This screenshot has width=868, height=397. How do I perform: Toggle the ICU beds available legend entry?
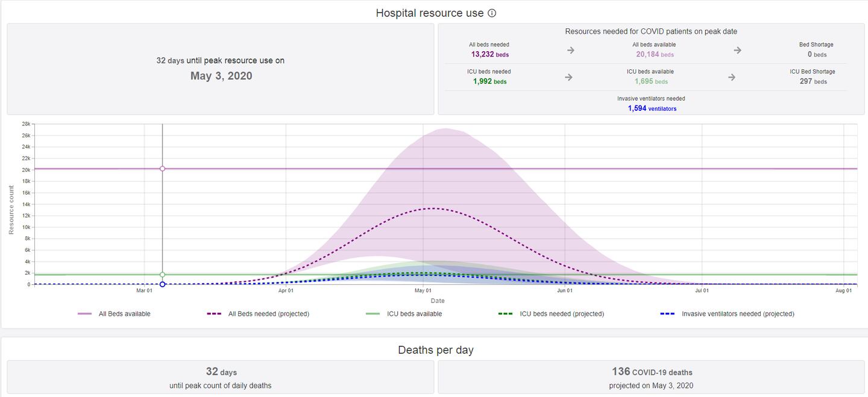pos(404,314)
